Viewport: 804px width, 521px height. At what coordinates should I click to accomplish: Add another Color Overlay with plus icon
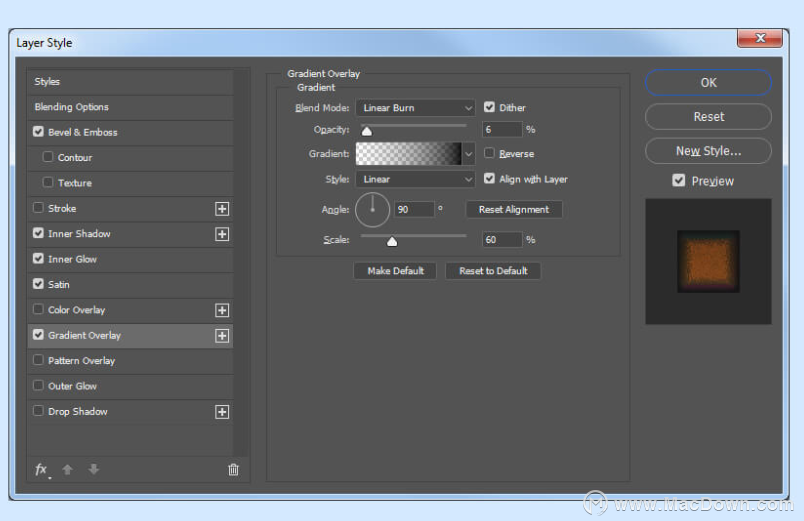pos(222,310)
